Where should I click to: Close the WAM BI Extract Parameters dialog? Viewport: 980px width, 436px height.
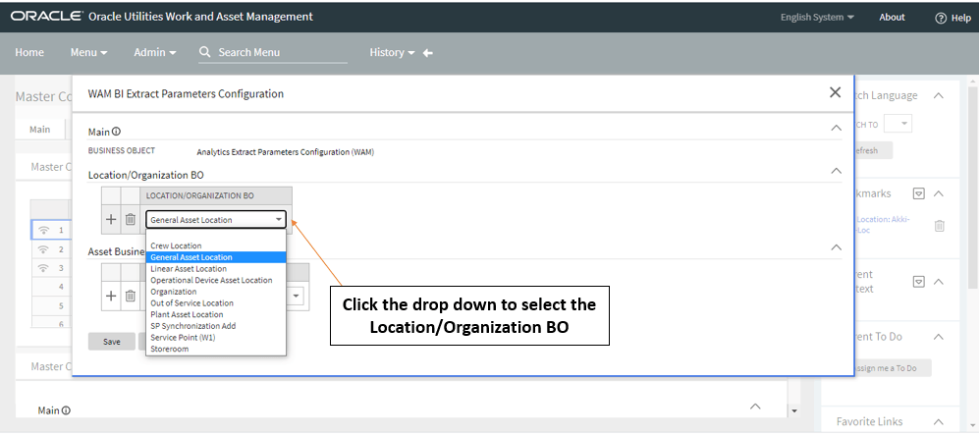tap(835, 92)
